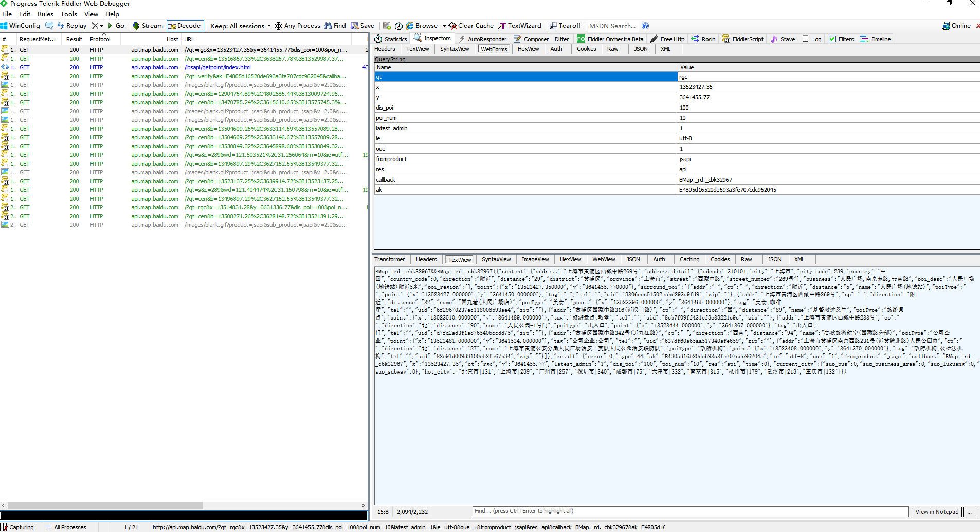This screenshot has height=532, width=980.
Task: Select the request SyntaxView tab
Action: coord(455,49)
